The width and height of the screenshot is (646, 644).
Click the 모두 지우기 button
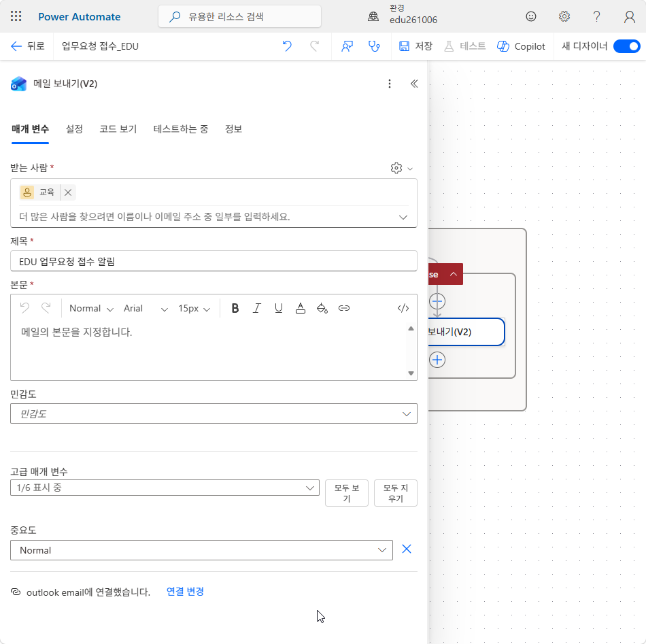point(396,493)
